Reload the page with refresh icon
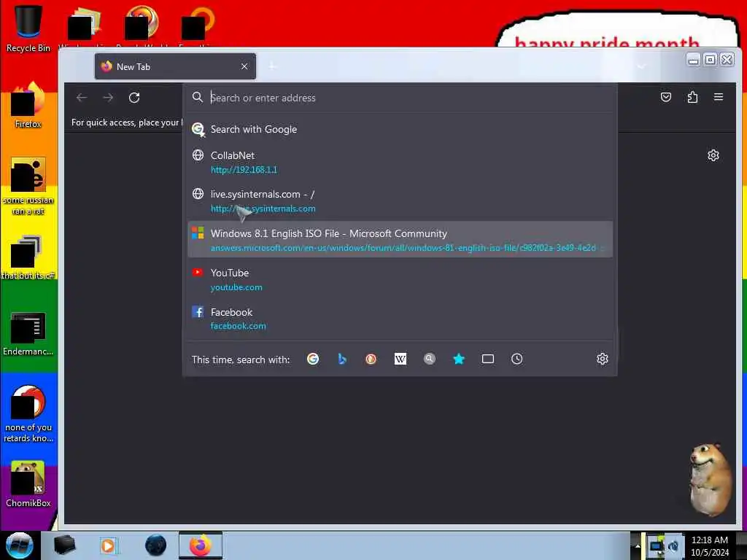 coord(134,98)
